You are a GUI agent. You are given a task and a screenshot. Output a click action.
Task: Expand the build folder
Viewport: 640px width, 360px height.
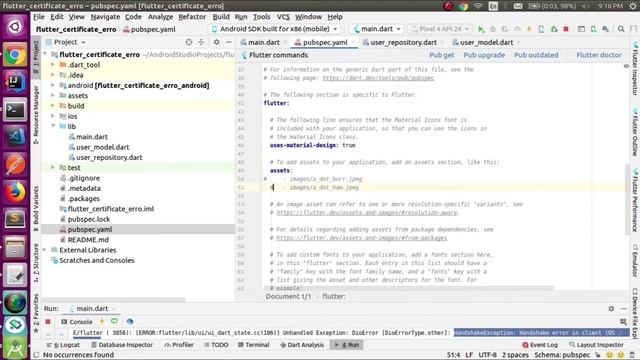(x=53, y=106)
